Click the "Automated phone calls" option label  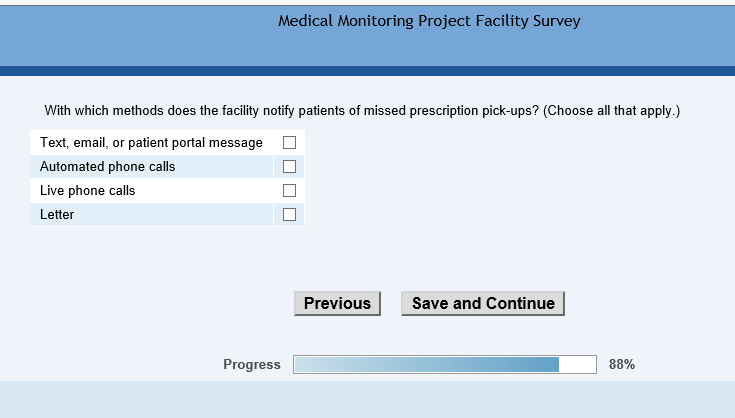click(x=107, y=167)
